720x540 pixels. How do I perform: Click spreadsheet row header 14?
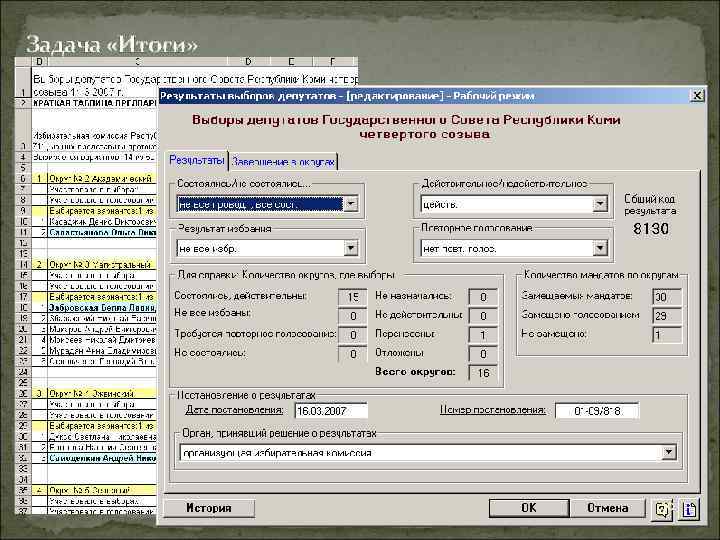point(22,264)
